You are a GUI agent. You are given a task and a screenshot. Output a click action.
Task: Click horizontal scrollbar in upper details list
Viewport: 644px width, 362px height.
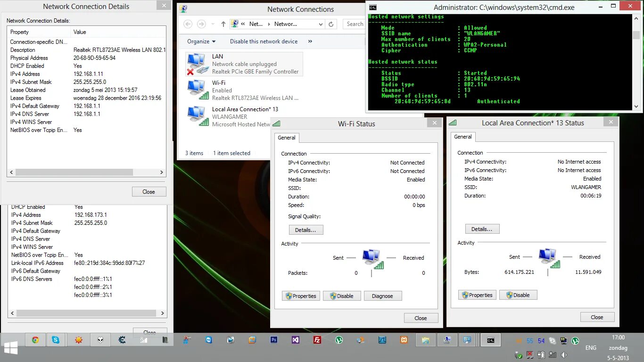[86, 173]
